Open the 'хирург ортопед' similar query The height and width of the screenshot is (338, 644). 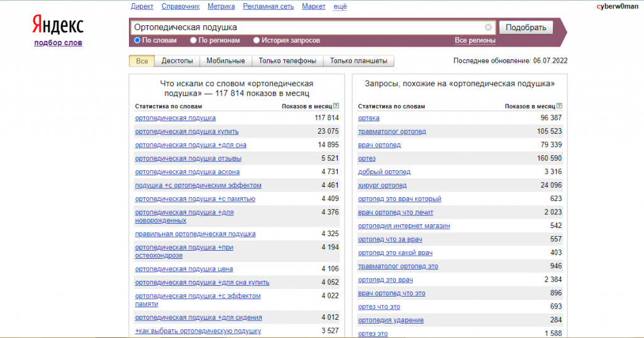pyautogui.click(x=382, y=185)
